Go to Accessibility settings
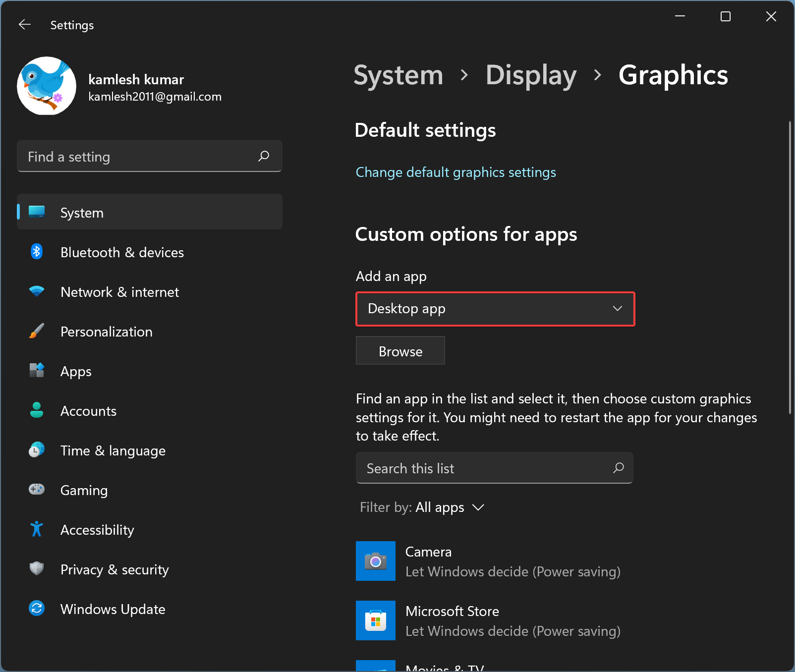 point(150,530)
